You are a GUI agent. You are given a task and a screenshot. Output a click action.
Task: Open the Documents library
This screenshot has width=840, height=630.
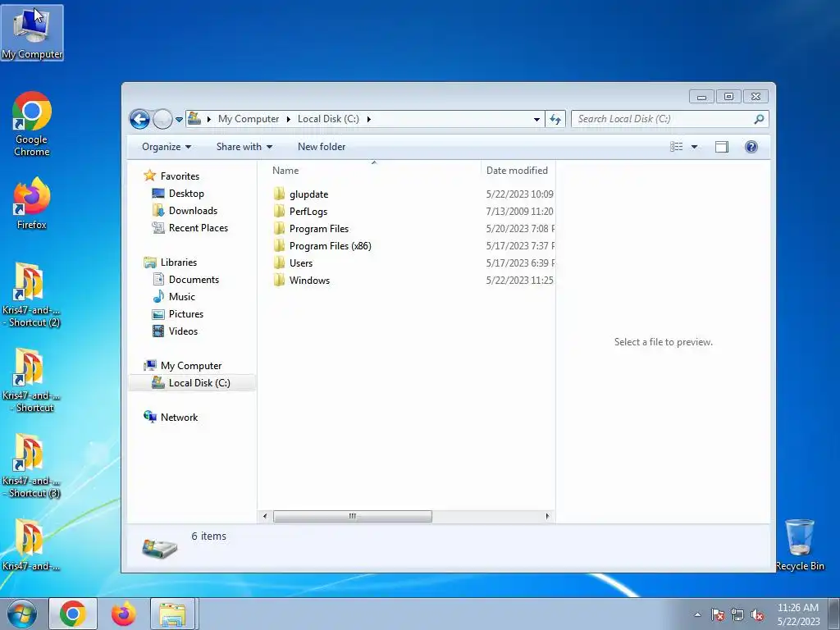point(194,280)
